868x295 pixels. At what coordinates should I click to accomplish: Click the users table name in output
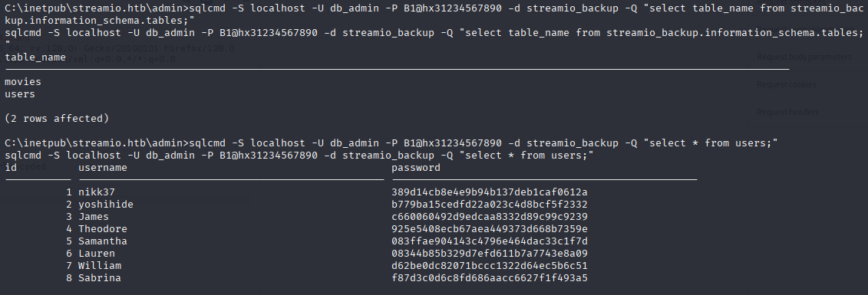point(20,94)
